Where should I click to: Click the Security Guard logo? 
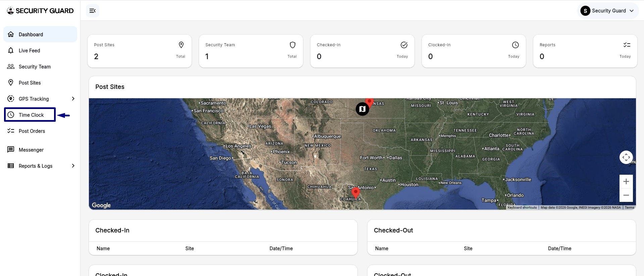point(40,11)
